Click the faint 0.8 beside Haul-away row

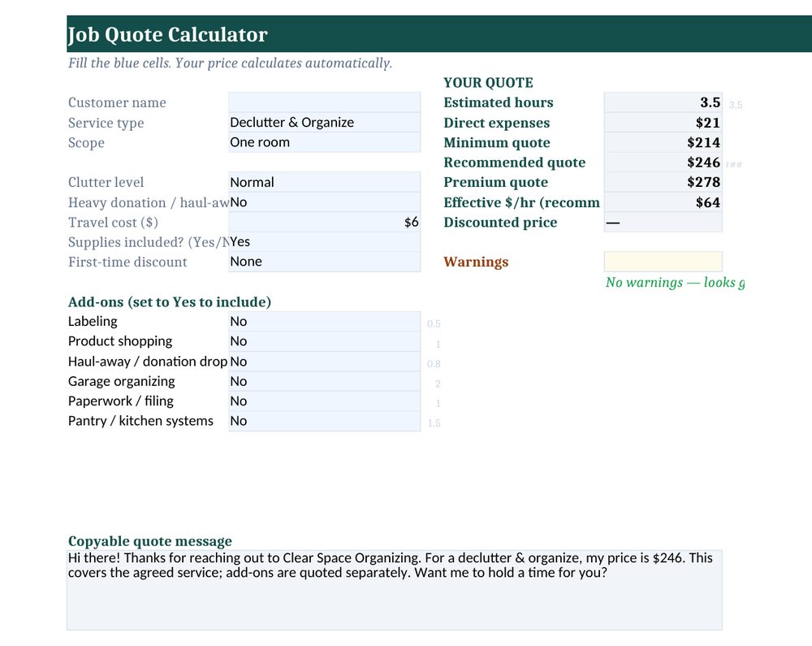click(434, 364)
